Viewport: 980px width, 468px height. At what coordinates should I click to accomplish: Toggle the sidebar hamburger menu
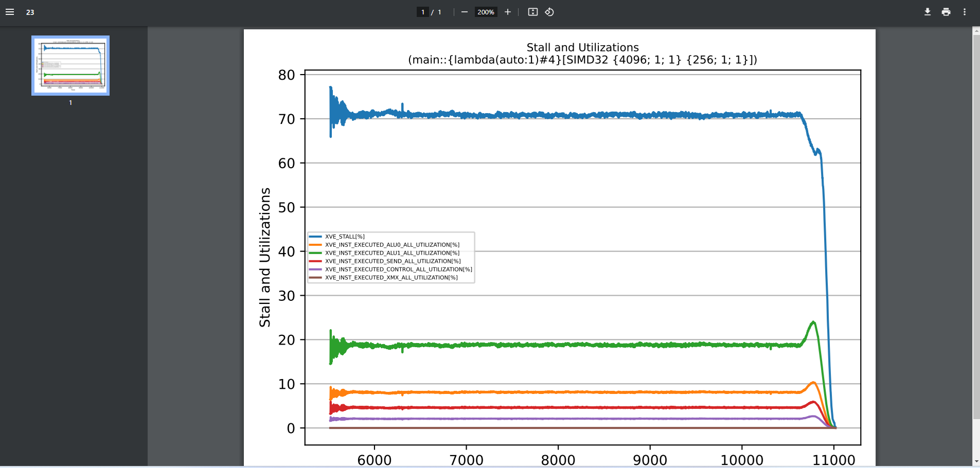tap(10, 12)
